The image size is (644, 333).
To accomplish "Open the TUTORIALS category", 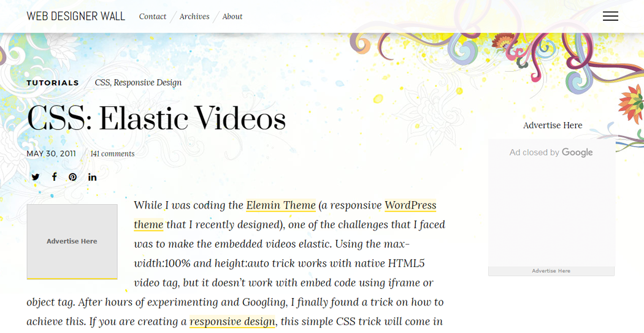I will click(x=53, y=83).
